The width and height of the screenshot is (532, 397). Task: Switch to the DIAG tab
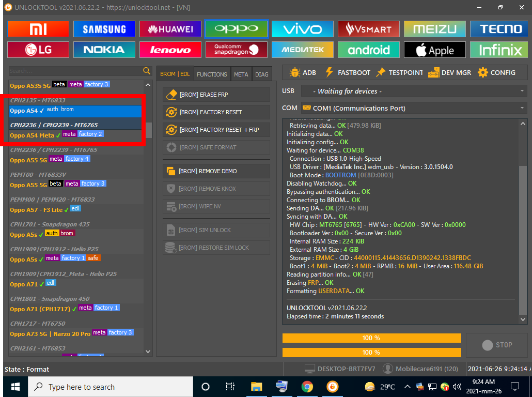[x=261, y=74]
